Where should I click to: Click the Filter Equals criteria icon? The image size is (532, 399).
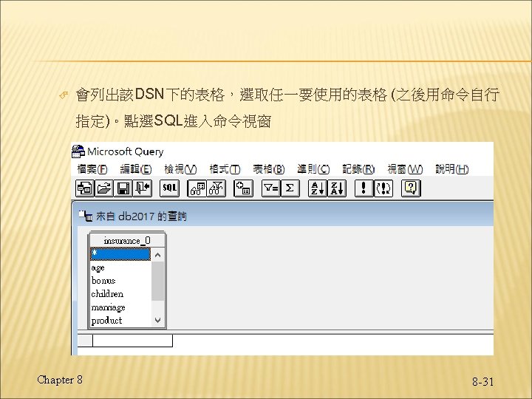[270, 188]
